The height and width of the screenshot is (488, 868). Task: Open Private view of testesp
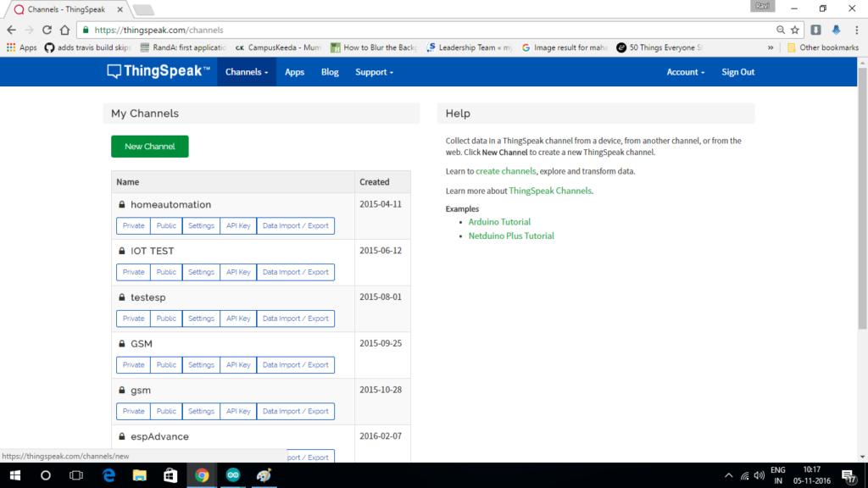(133, 319)
